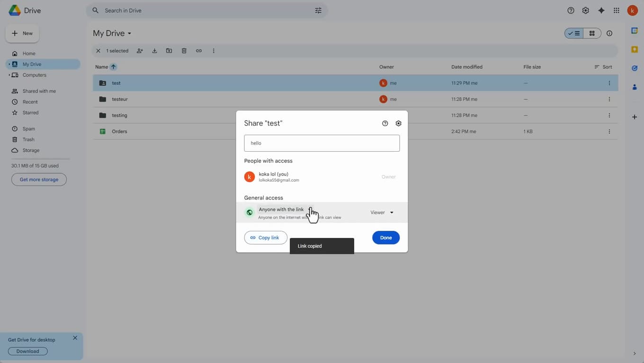
Task: Download the selected item
Action: [x=154, y=51]
